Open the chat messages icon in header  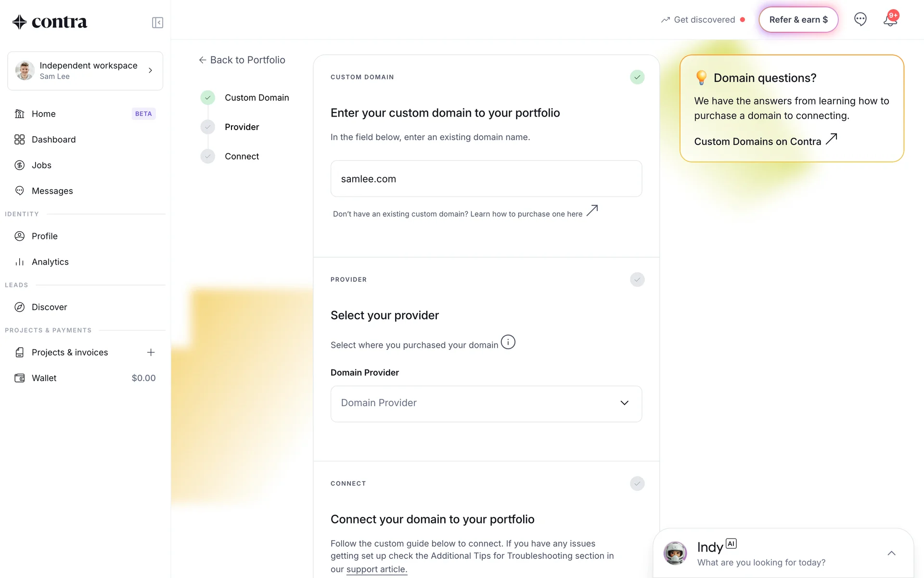(x=860, y=19)
